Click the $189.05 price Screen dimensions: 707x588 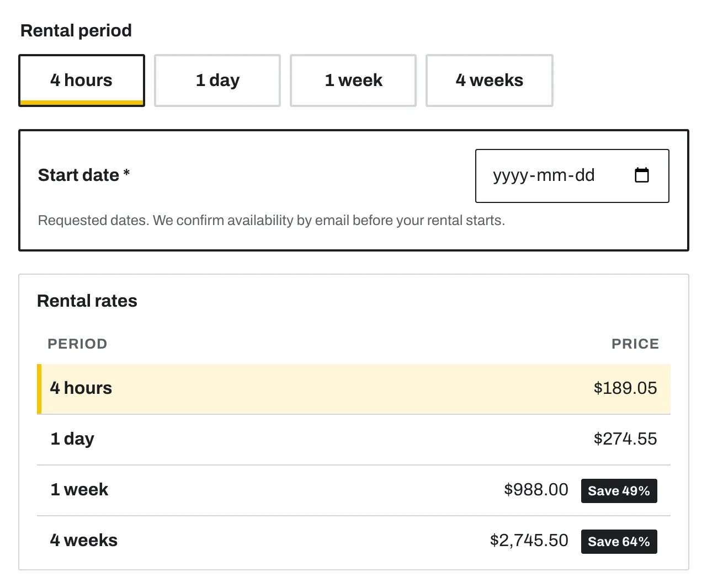tap(625, 388)
